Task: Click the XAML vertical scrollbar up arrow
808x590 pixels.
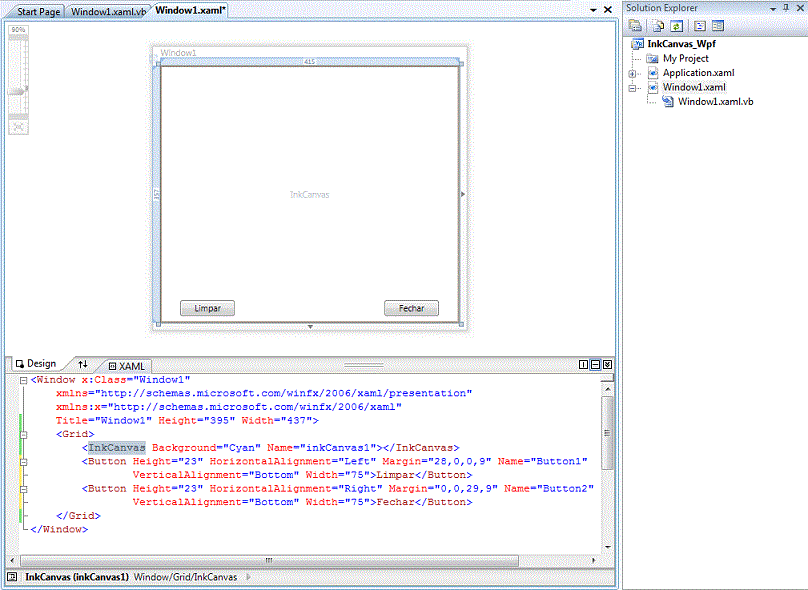Action: [x=608, y=389]
